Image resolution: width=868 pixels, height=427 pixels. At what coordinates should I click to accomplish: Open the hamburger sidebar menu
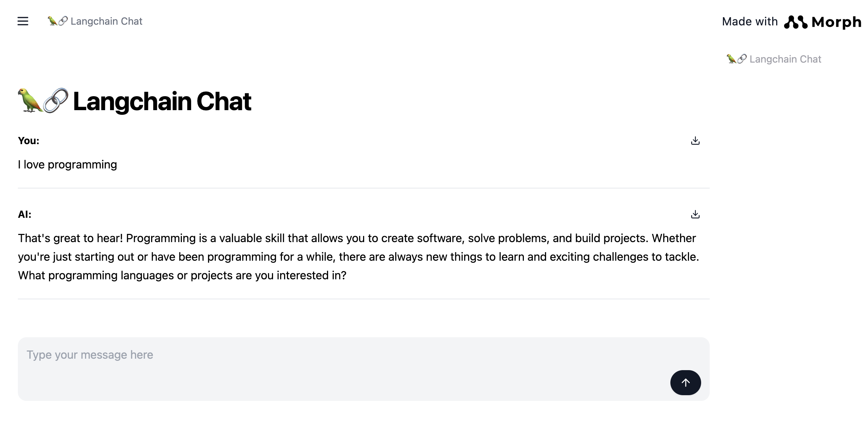(23, 21)
